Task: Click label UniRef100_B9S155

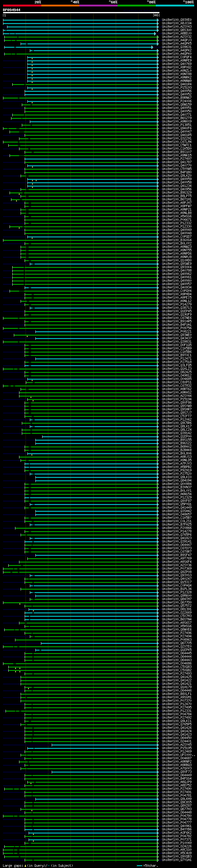Action: click(177, 440)
